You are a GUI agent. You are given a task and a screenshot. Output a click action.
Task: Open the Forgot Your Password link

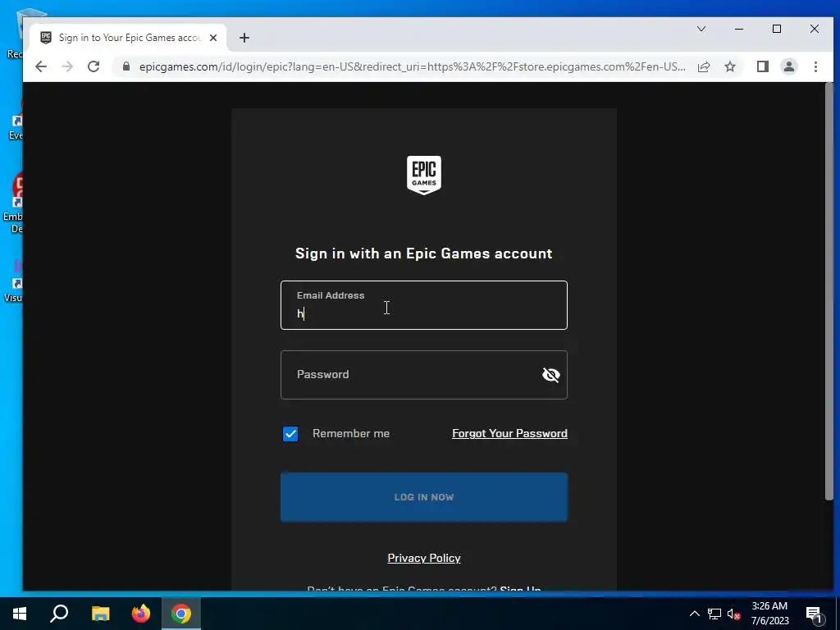[509, 433]
